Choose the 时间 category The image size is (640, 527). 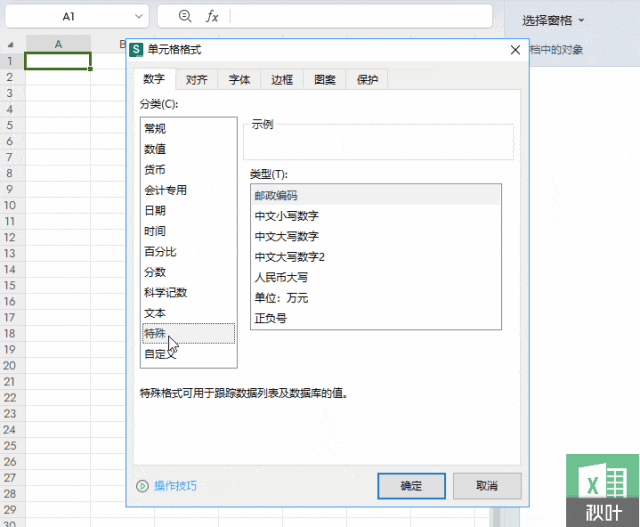(x=188, y=231)
